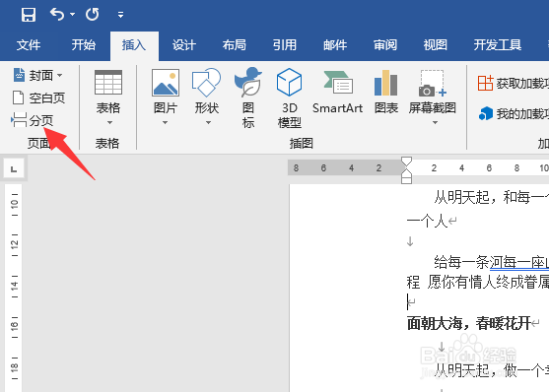The width and height of the screenshot is (549, 392).
Task: Click the text 愿你有情人终成眷属
Action: click(x=488, y=282)
